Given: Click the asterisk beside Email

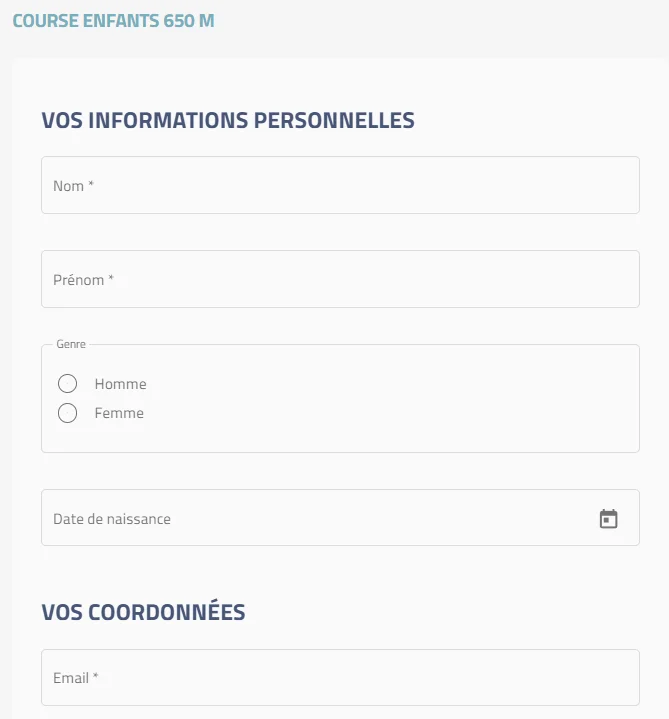Looking at the screenshot, I should coord(95,675).
